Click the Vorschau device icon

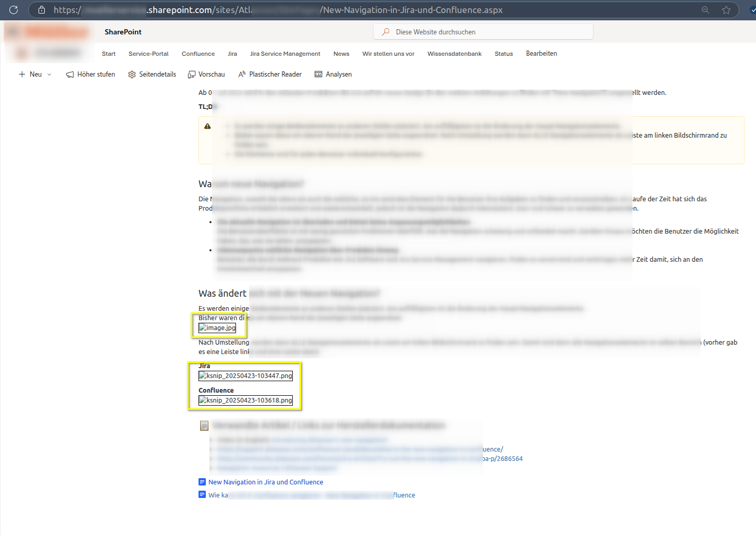point(192,75)
